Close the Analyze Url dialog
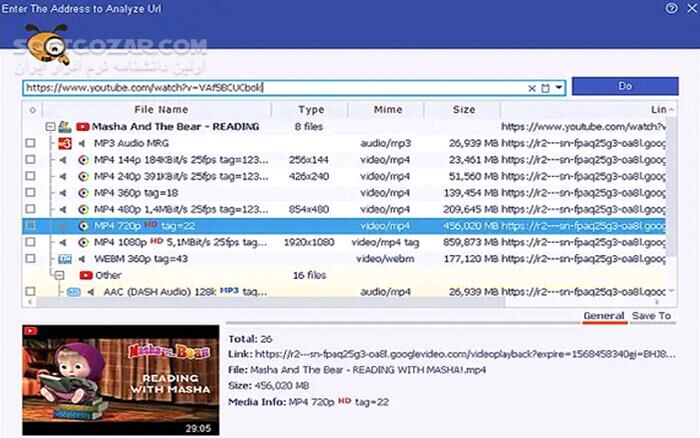Viewport: 700px width, 438px height. [692, 8]
